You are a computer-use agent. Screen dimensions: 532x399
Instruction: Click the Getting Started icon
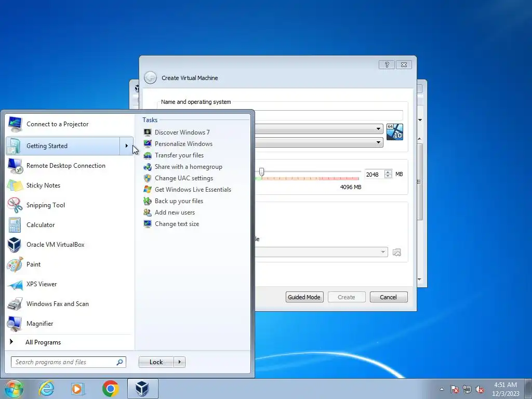tap(14, 146)
